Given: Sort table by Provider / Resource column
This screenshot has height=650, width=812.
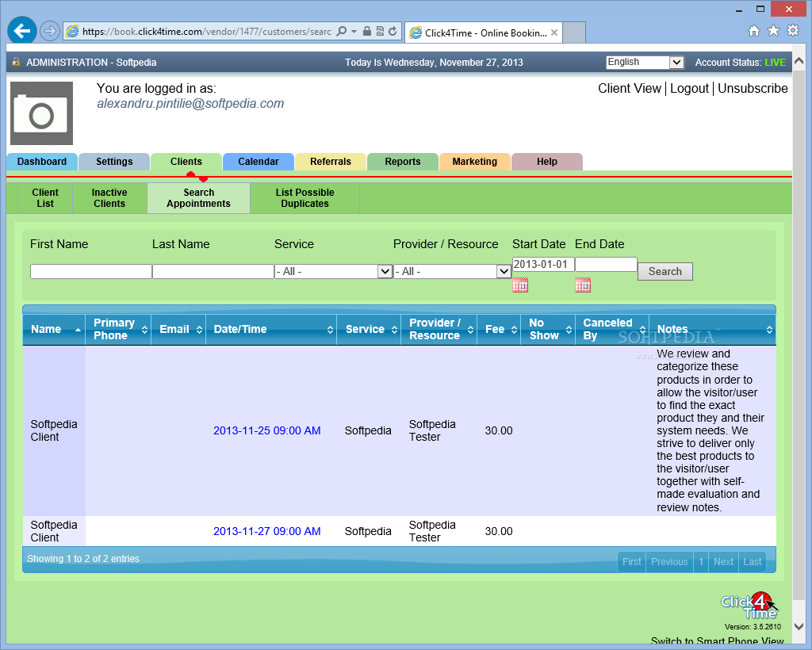Looking at the screenshot, I should pyautogui.click(x=439, y=329).
